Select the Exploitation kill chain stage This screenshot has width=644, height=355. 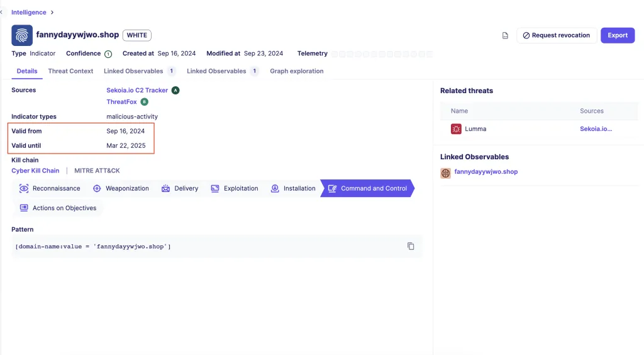pyautogui.click(x=235, y=188)
